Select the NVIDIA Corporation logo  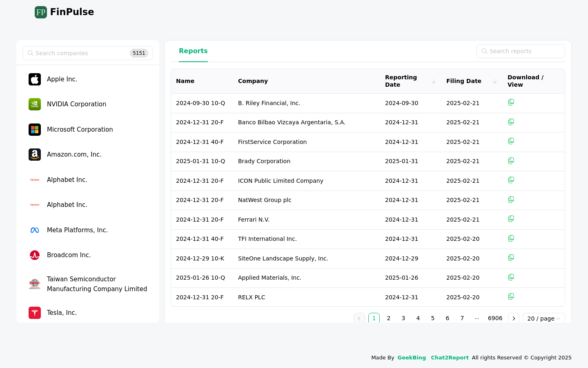35,104
